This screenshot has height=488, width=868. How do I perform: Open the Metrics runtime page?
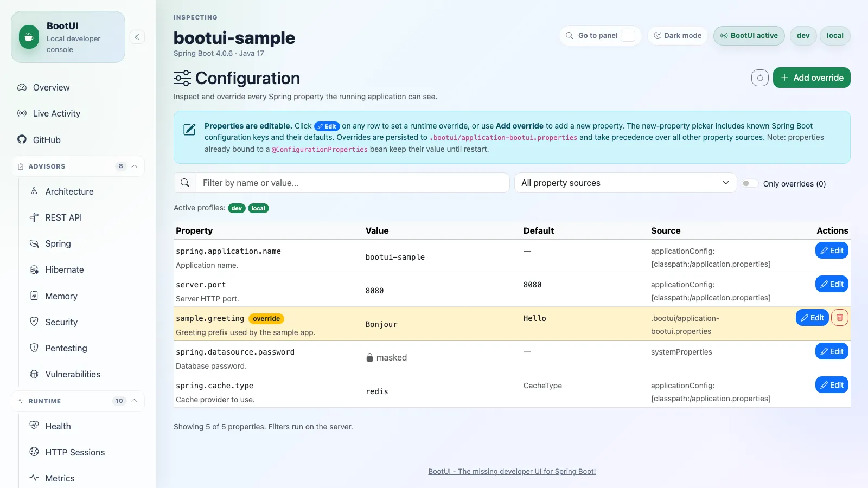[84, 478]
